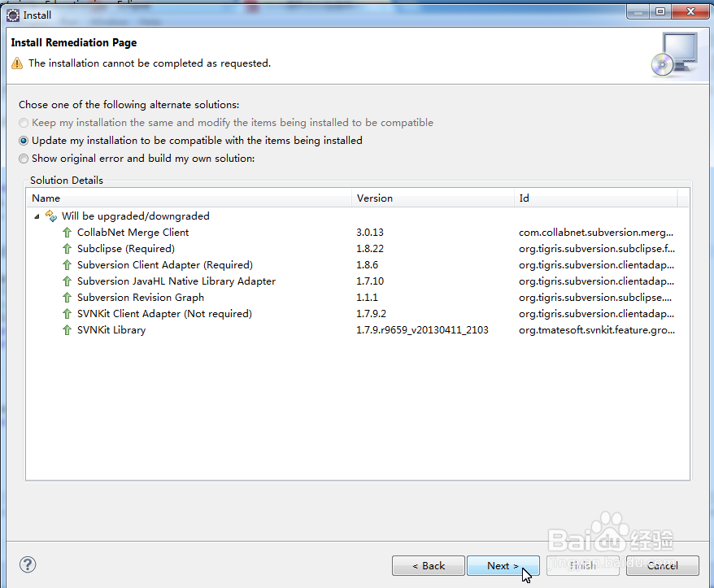Click the upgrade/downgrade group icon
This screenshot has height=588, width=714.
(x=51, y=216)
